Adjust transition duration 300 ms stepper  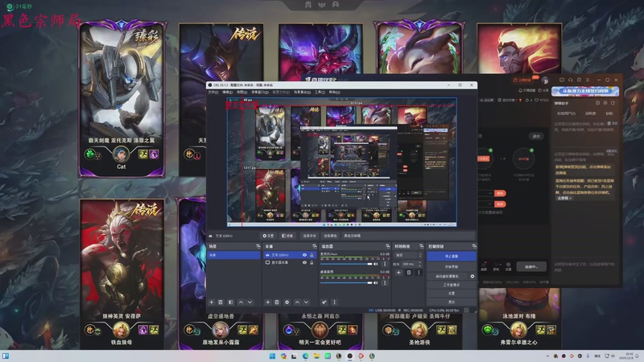point(419,264)
